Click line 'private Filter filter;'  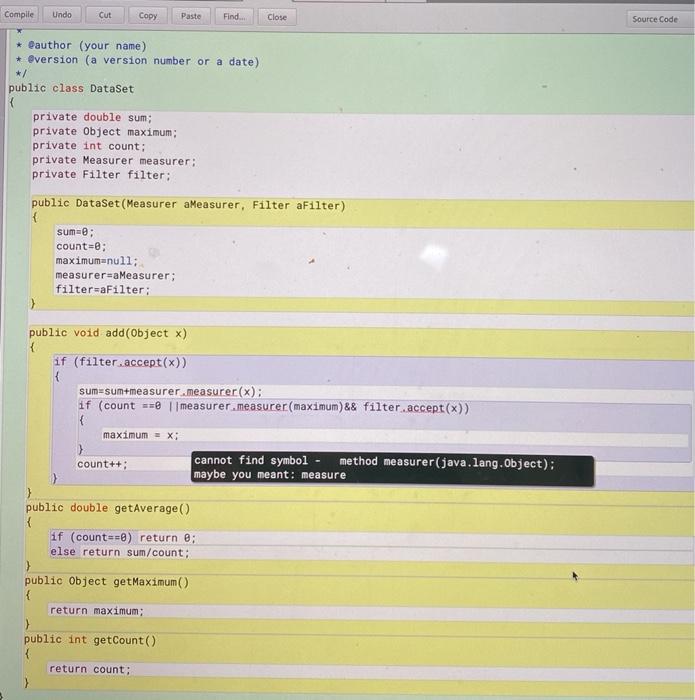tap(101, 175)
